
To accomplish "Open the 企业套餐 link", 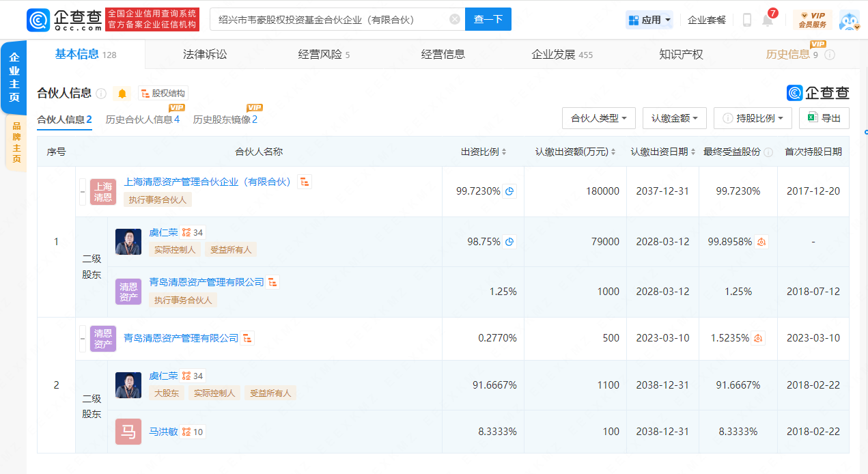I will (x=707, y=20).
